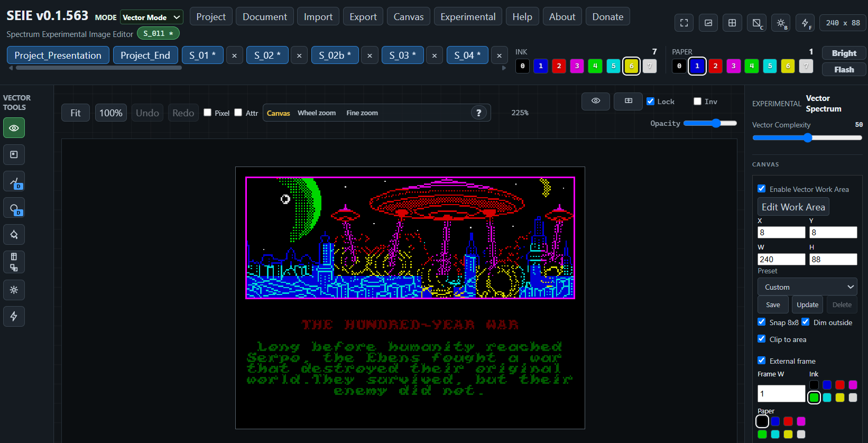Switch to Project_End tab
868x443 pixels.
point(145,56)
